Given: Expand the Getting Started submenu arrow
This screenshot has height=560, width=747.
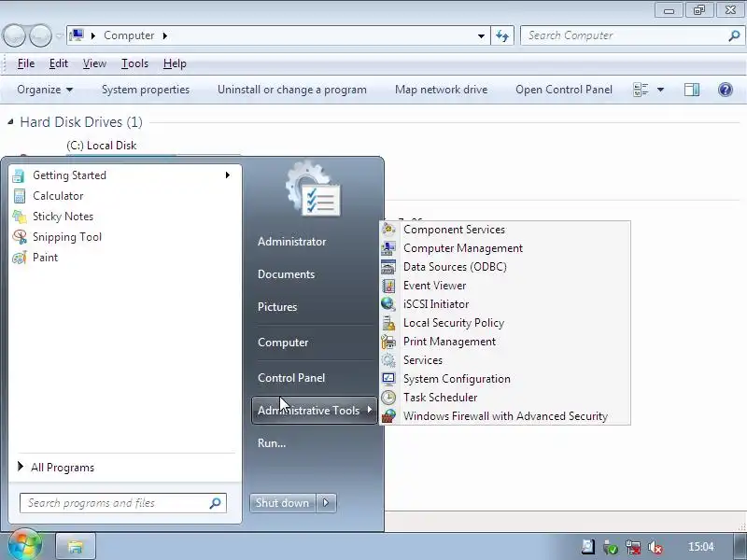Looking at the screenshot, I should pos(228,175).
